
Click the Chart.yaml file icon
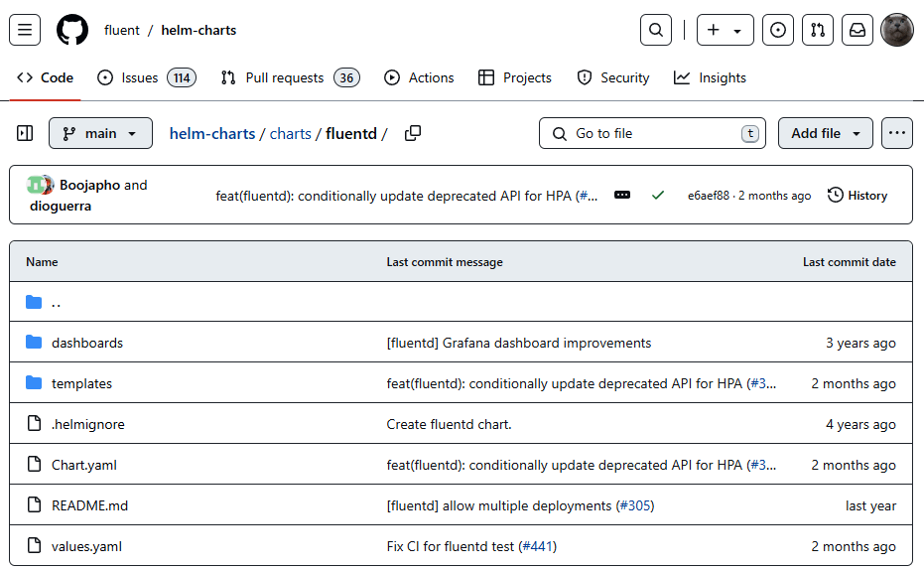(x=34, y=464)
